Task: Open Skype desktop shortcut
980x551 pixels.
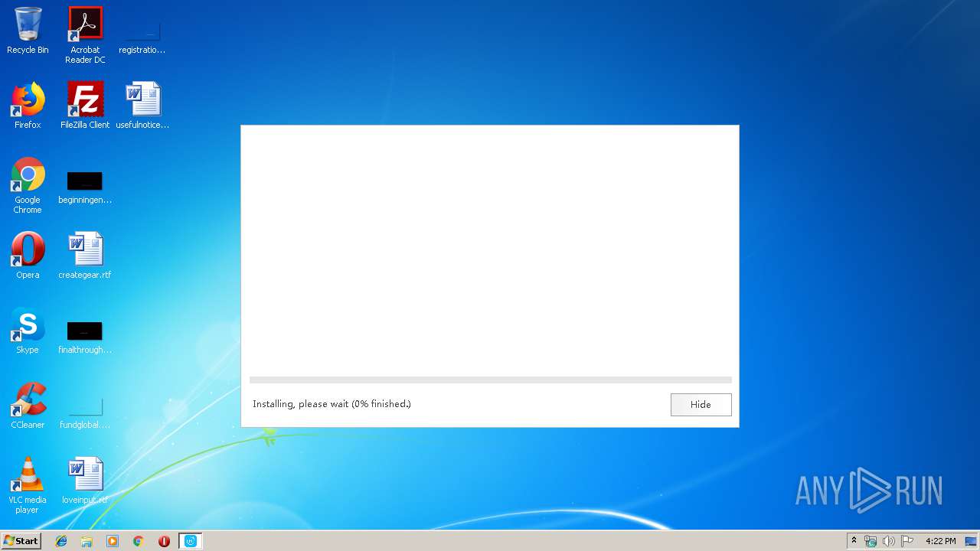Action: 28,331
